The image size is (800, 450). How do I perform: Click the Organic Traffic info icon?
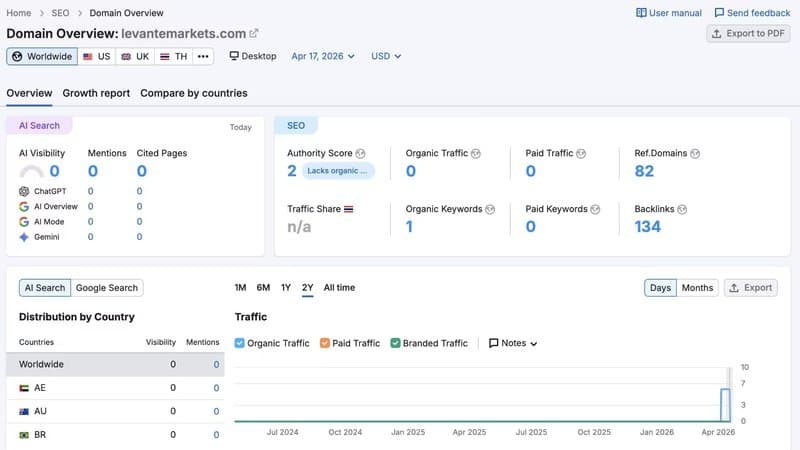(476, 154)
